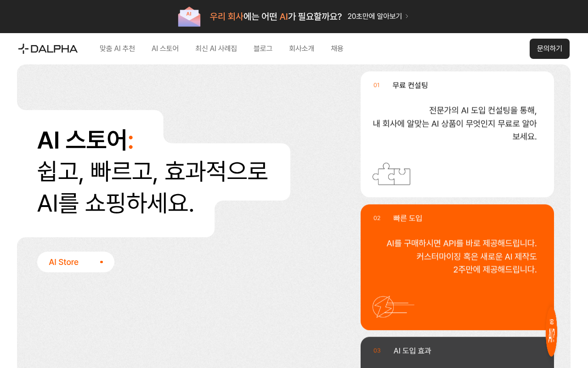Open the 최신 AI 사례집 page
Viewport: 588px width, 368px height.
216,48
